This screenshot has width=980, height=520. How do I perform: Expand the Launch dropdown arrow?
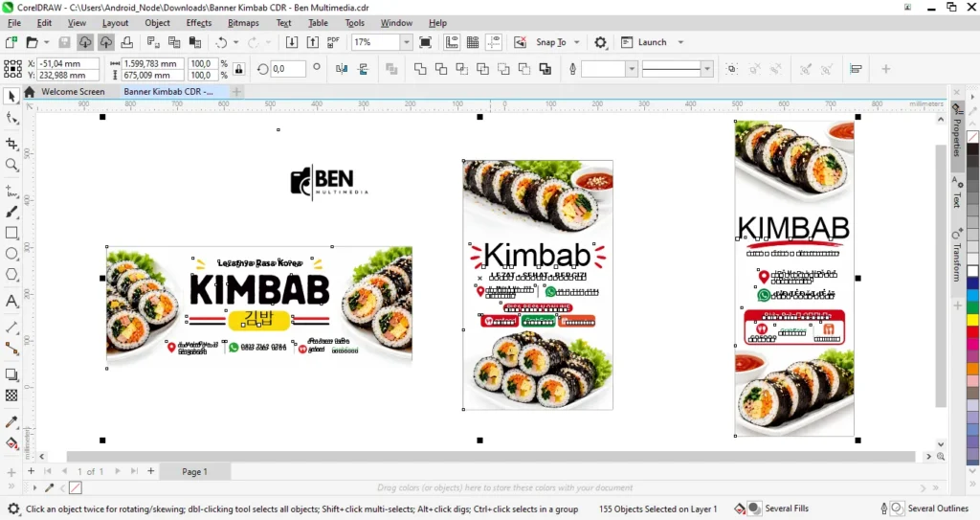pos(680,42)
